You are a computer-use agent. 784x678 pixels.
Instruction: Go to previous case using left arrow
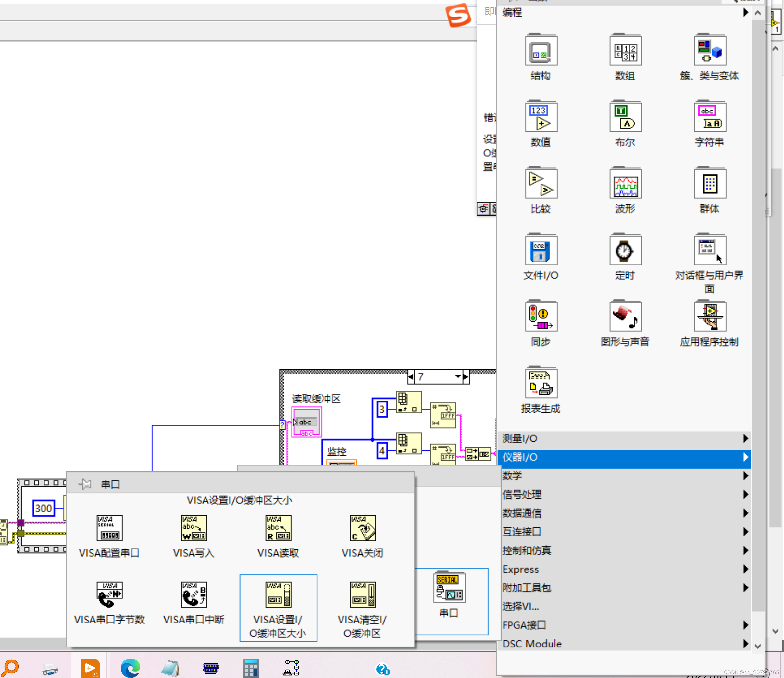click(411, 376)
